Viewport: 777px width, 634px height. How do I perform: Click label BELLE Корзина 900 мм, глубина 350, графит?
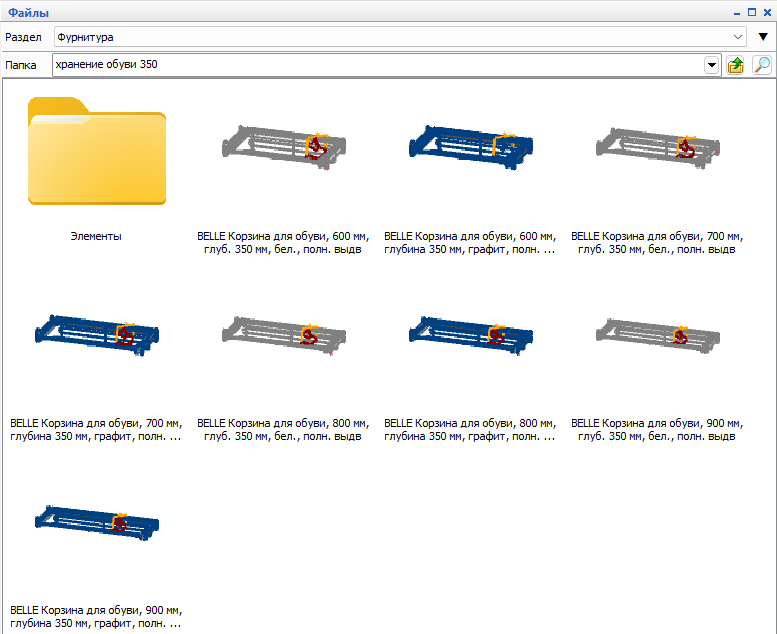click(x=96, y=617)
